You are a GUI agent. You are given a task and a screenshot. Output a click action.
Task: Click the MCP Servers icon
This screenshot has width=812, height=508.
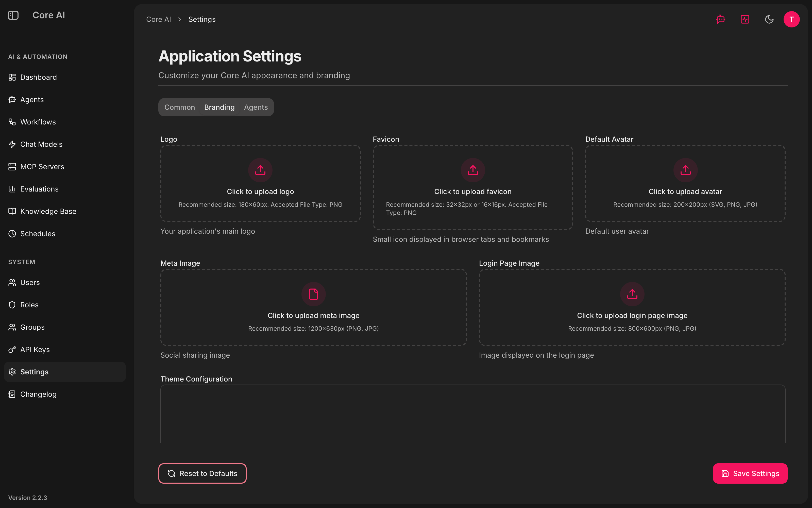pyautogui.click(x=12, y=167)
